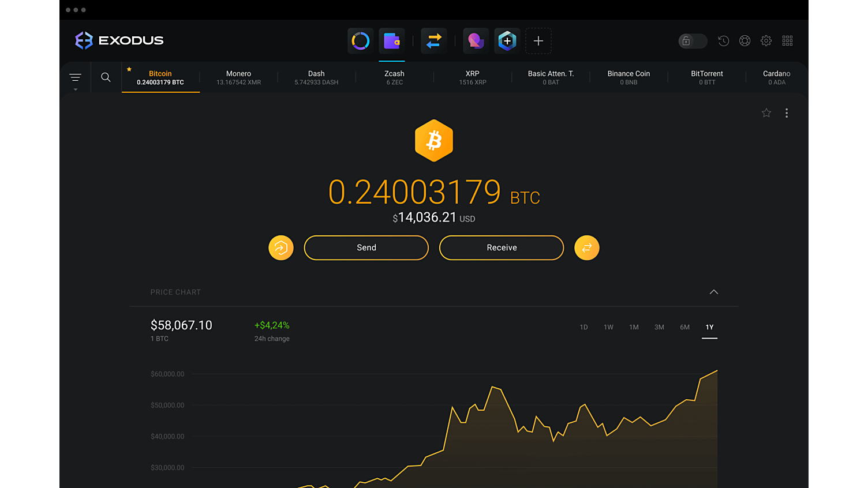
Task: Select the 1D chart range
Action: point(583,327)
